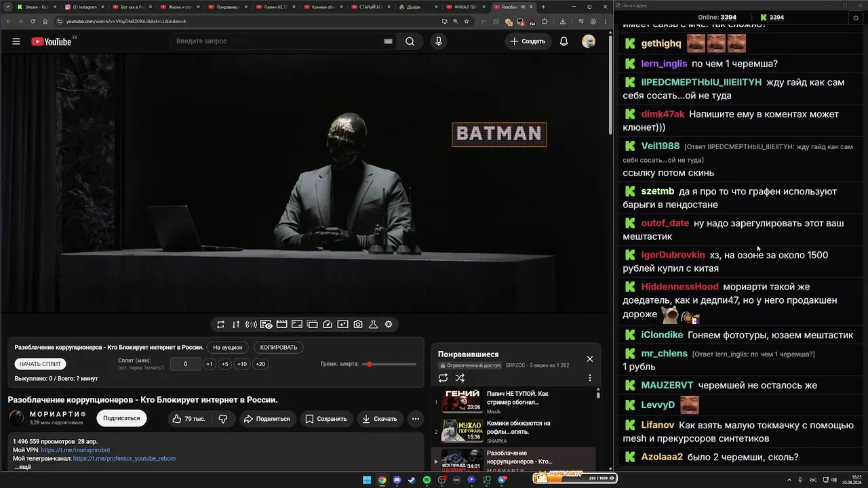Image resolution: width=868 pixels, height=488 pixels.
Task: Click the Подписаться subscribe button
Action: coord(121,418)
